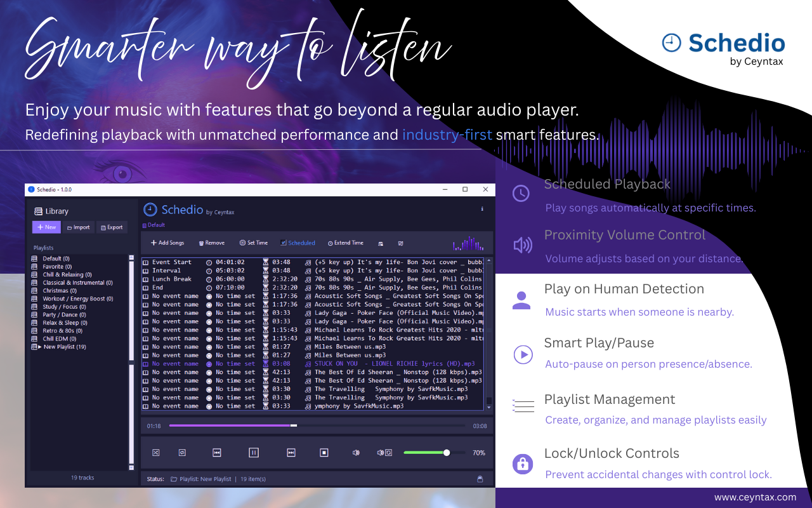Screen dimensions: 812x508
Task: Click the playlists scrollbar down arrow
Action: click(x=131, y=467)
